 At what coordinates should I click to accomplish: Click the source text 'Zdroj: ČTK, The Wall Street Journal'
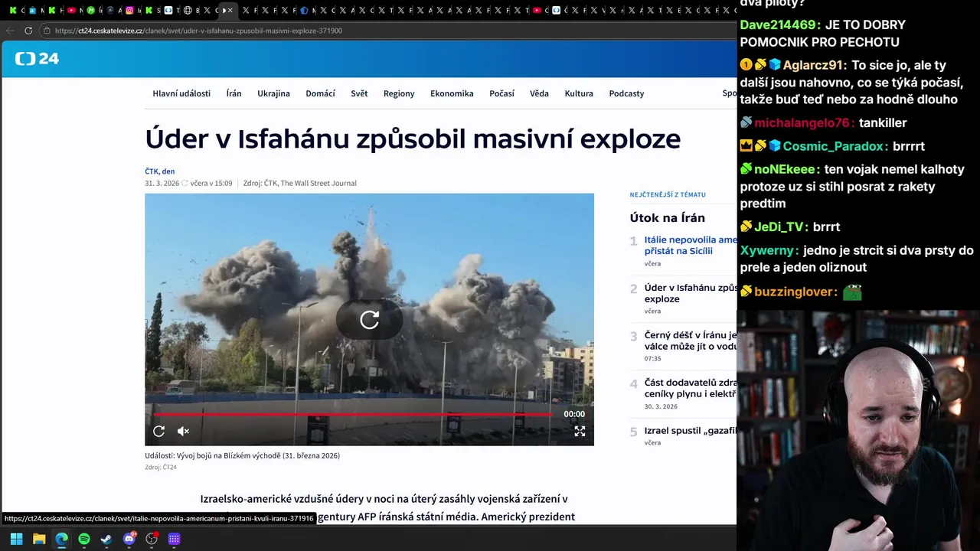click(x=299, y=184)
